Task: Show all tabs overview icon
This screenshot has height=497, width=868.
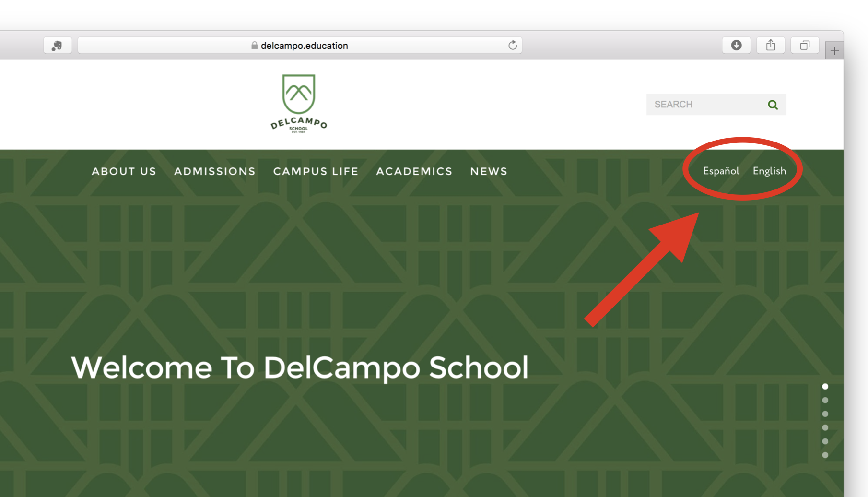Action: [805, 45]
